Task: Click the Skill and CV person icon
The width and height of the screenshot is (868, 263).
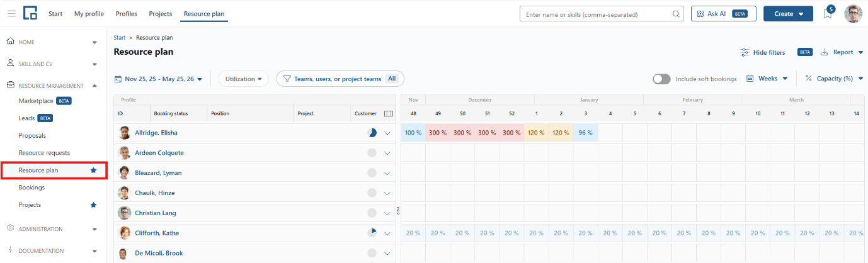Action: click(x=11, y=64)
